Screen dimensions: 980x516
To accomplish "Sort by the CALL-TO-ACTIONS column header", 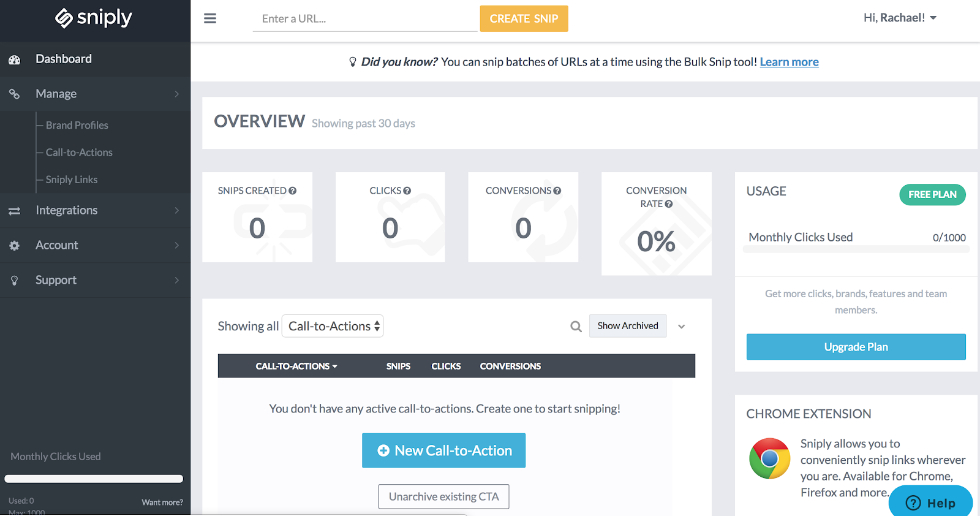I will click(x=296, y=366).
